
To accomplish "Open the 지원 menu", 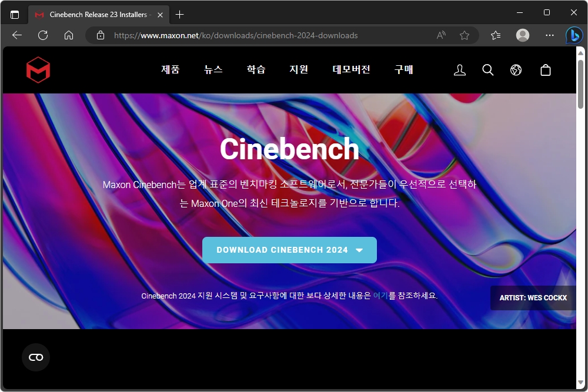I will (x=299, y=69).
